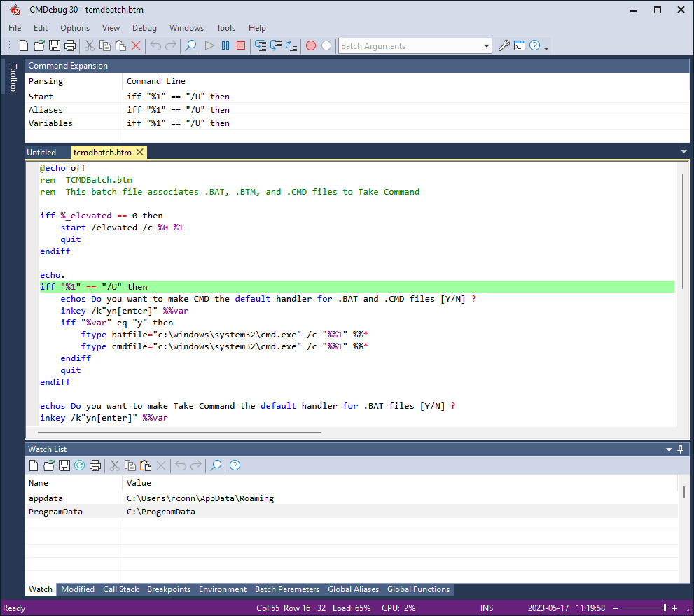The height and width of the screenshot is (616, 694).
Task: Open the File menu
Action: (x=15, y=28)
